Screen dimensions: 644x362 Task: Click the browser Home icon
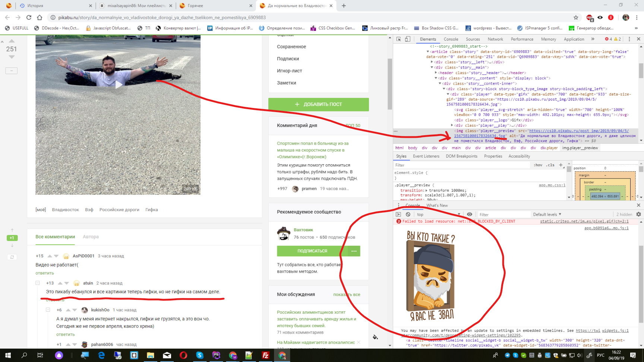coord(40,18)
